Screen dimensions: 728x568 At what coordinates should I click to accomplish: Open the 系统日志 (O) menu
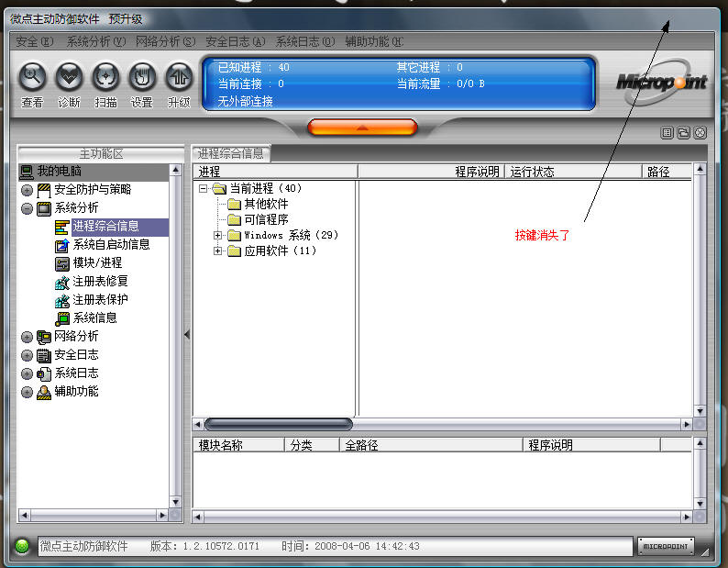point(305,42)
